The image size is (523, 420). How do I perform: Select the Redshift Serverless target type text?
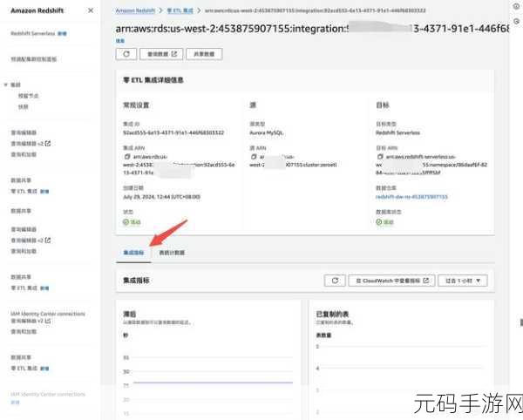[398, 132]
